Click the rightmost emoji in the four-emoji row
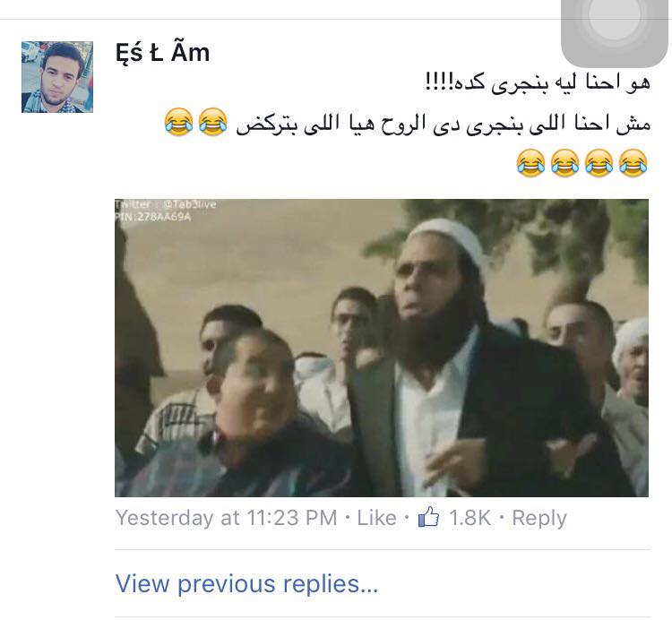 [633, 163]
